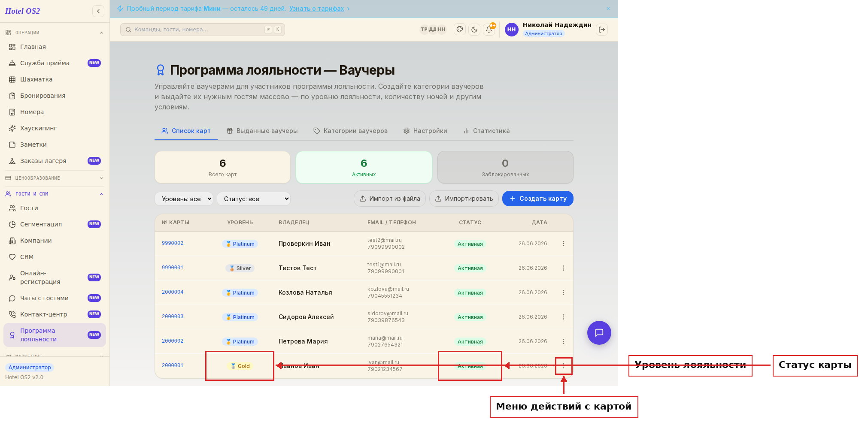
Task: Toggle dark mode moon icon
Action: tap(474, 30)
